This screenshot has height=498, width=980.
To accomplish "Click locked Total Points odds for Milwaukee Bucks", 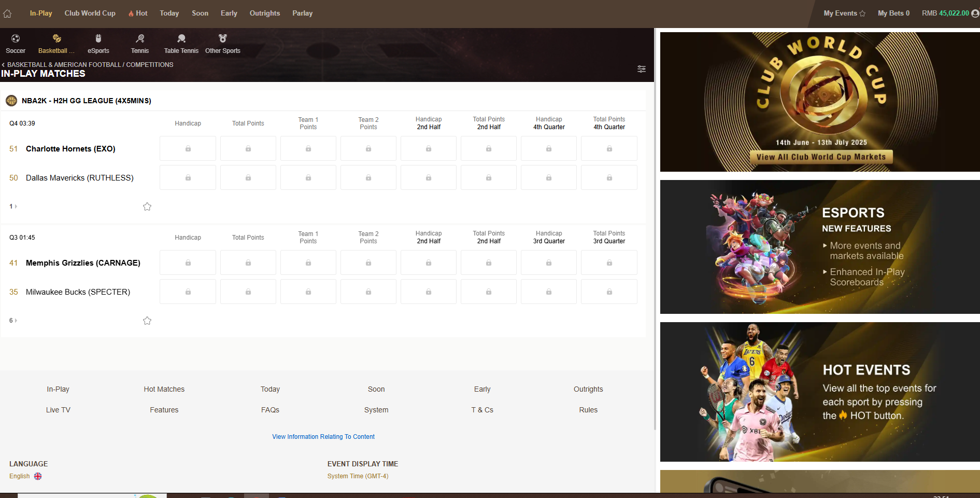I will click(248, 292).
